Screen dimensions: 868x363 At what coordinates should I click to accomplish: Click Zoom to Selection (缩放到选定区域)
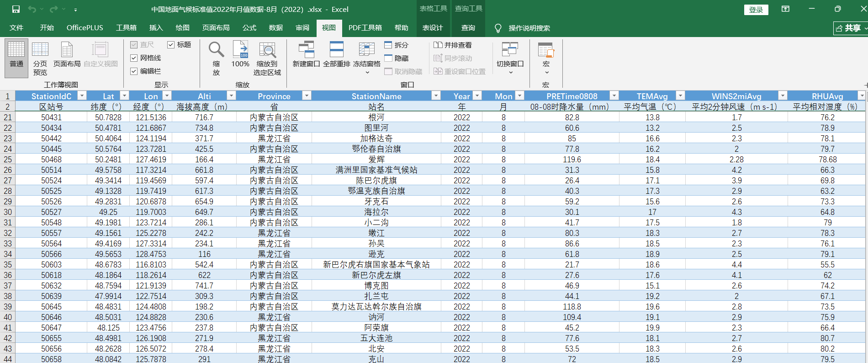tap(267, 59)
